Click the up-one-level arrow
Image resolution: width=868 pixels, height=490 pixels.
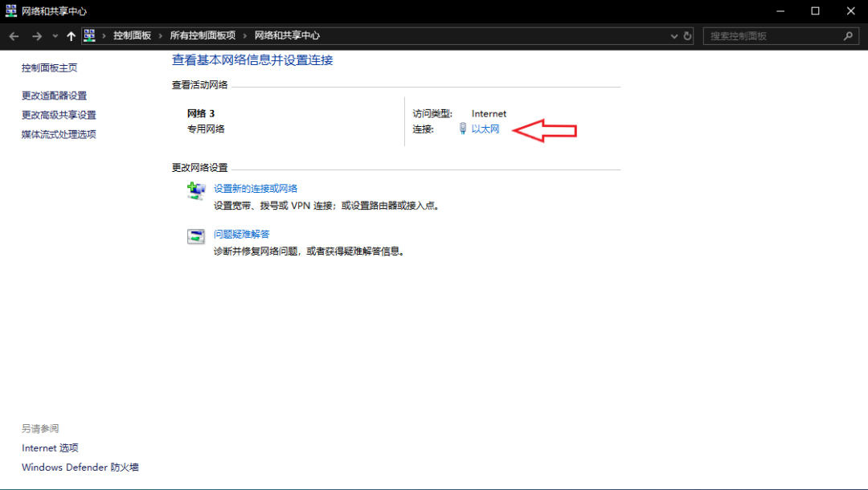tap(71, 35)
